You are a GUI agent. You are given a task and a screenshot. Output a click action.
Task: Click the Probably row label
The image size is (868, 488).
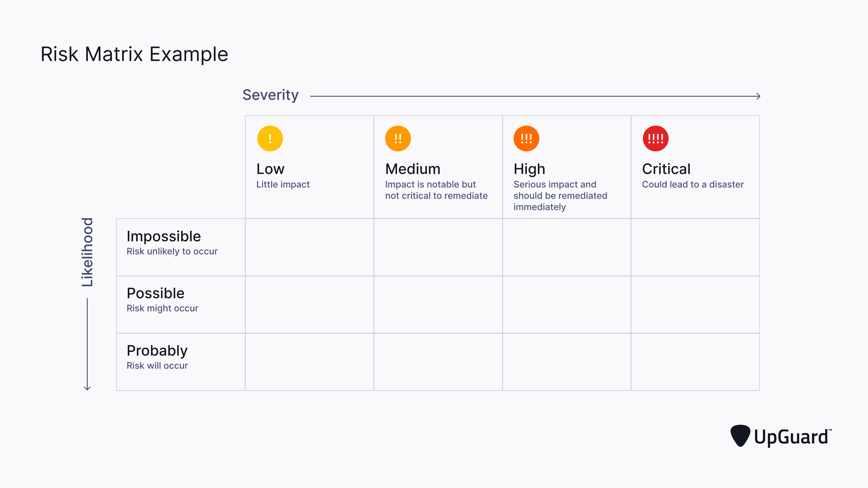(157, 351)
